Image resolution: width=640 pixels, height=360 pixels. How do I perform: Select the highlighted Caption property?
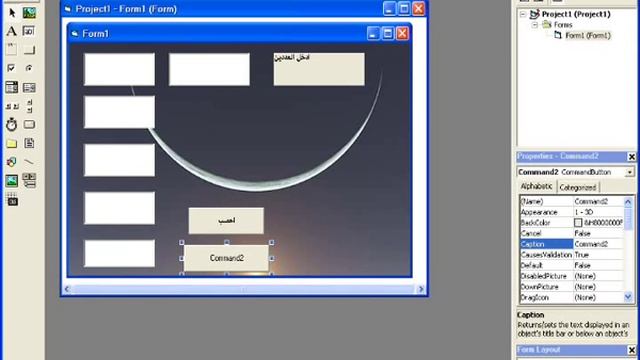[x=547, y=244]
